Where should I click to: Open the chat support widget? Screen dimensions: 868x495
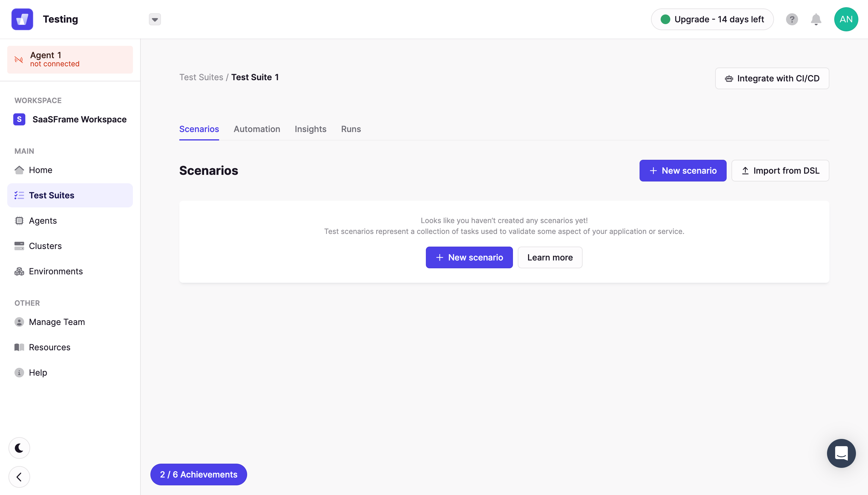click(x=841, y=453)
